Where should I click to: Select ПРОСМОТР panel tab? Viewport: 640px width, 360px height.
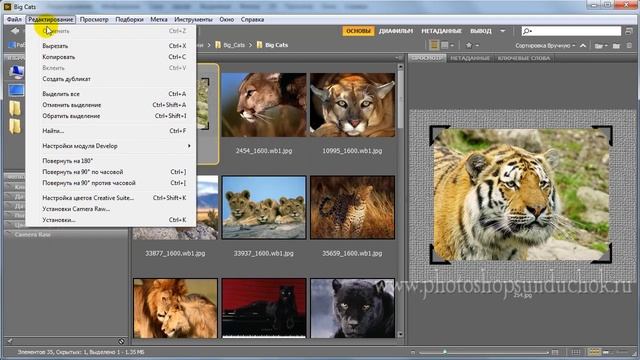pos(427,58)
